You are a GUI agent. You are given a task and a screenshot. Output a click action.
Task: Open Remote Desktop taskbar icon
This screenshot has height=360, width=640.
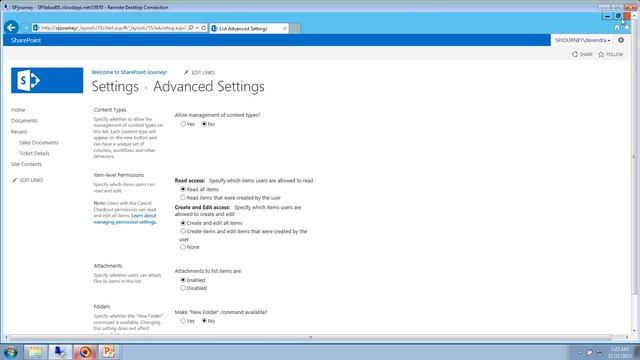point(60,352)
